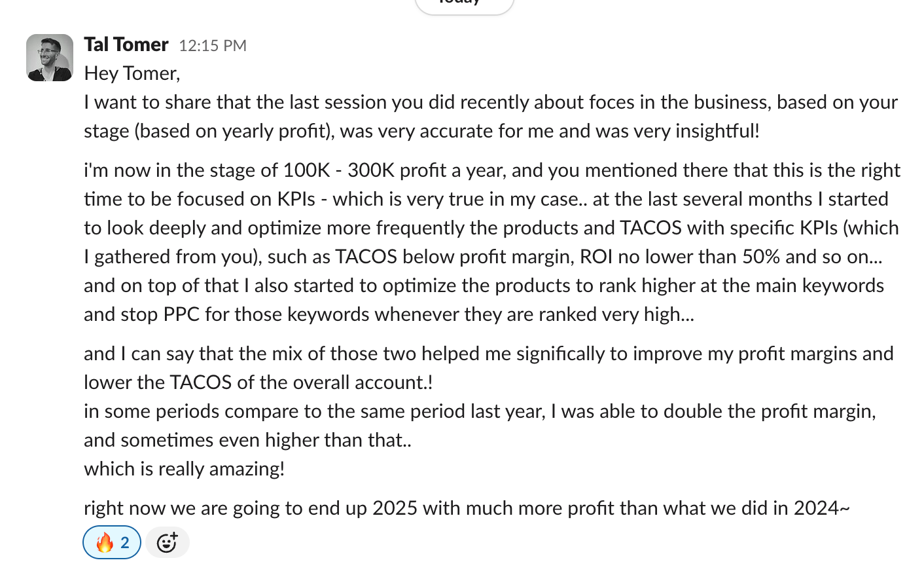The height and width of the screenshot is (575, 924).
Task: Toggle the fire emoji reaction
Action: 112,542
